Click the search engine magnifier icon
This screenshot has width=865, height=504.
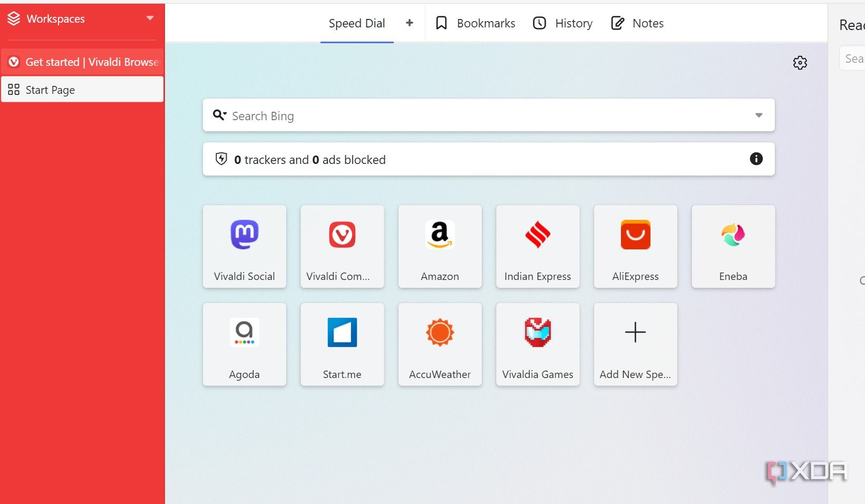219,115
